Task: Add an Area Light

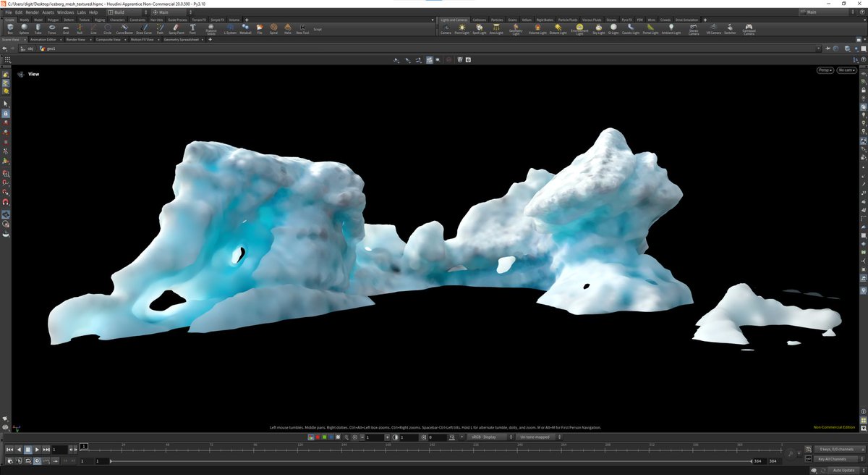Action: [496, 29]
